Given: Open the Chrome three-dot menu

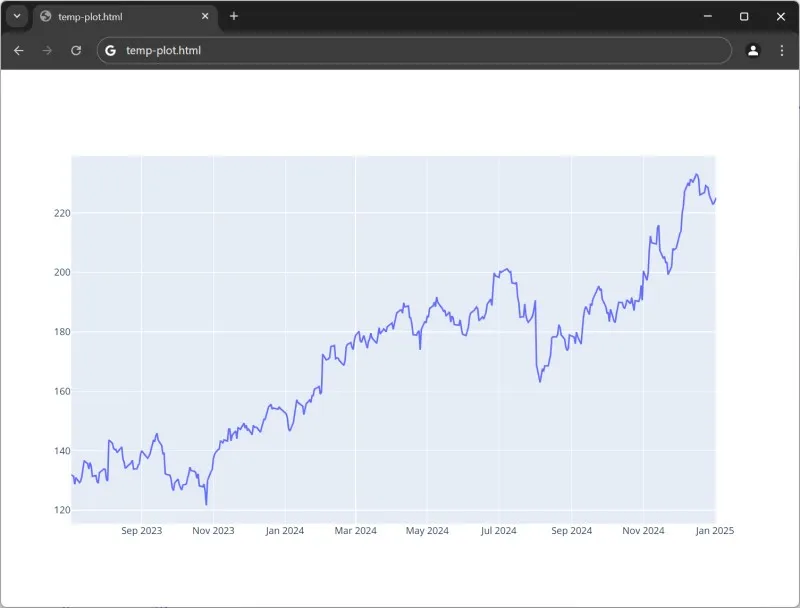Looking at the screenshot, I should [x=782, y=50].
